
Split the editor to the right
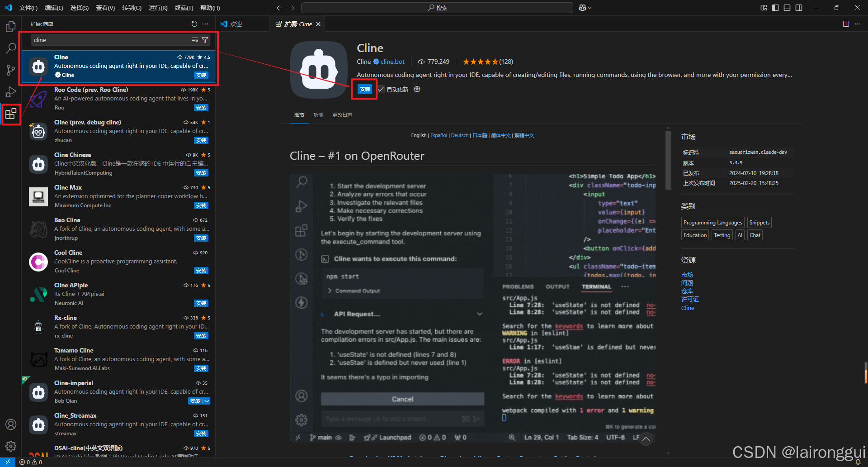[x=846, y=24]
